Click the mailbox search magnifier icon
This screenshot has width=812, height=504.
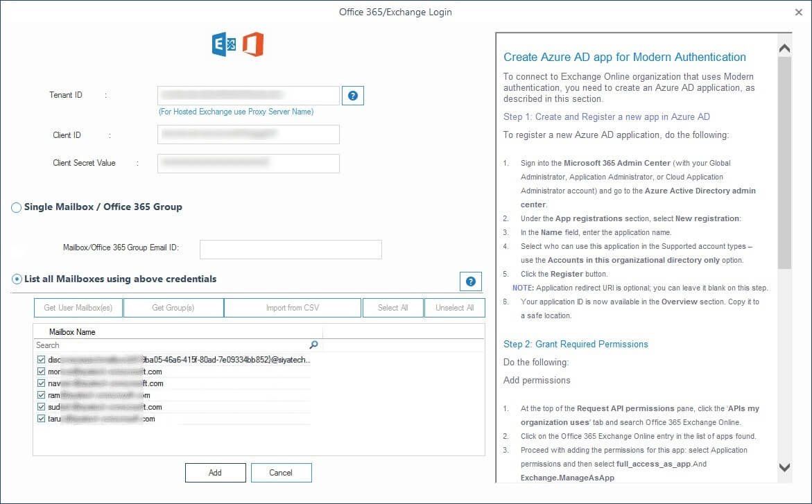(x=313, y=345)
